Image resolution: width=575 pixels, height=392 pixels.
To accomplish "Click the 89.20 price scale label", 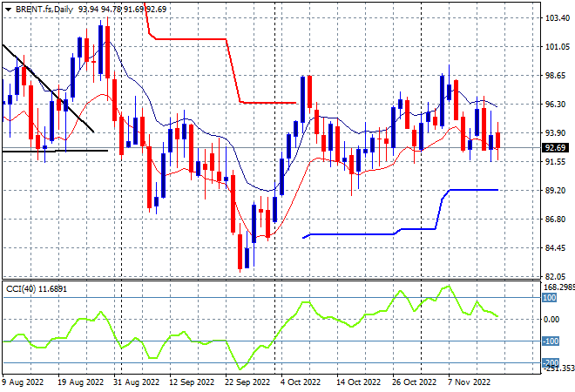I will pos(555,190).
